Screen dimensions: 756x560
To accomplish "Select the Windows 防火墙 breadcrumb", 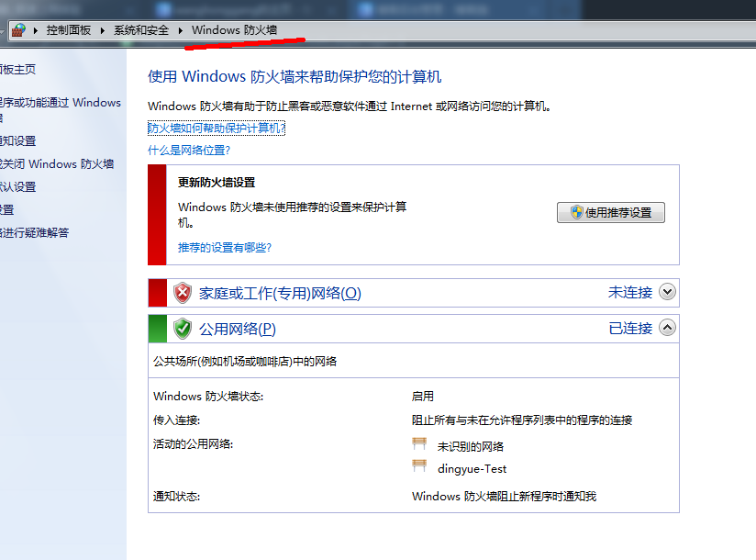I will pos(234,30).
